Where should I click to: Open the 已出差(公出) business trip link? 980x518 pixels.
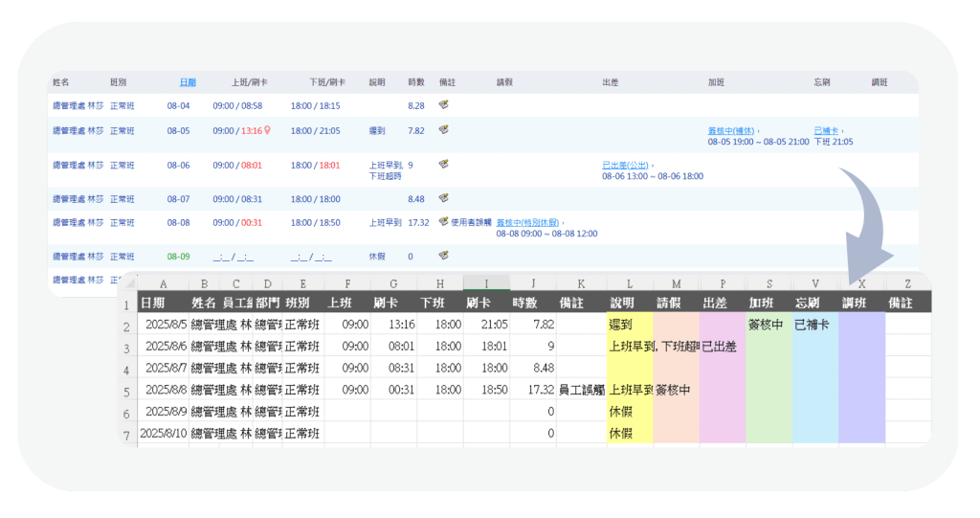[x=627, y=165]
